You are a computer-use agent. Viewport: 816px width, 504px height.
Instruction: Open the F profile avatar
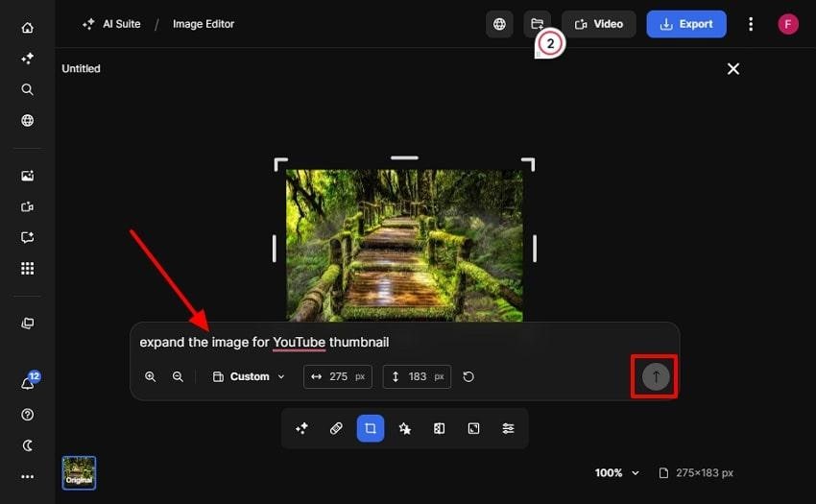788,24
